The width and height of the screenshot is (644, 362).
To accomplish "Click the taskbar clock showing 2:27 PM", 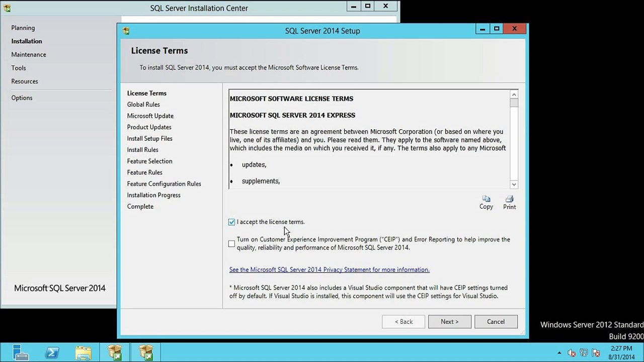I will [x=621, y=352].
